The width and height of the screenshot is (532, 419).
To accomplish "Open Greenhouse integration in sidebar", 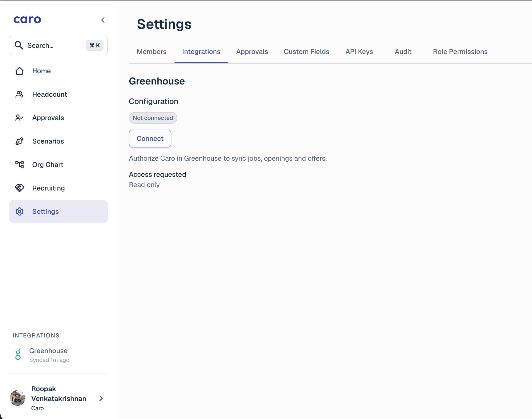I will coord(48,351).
